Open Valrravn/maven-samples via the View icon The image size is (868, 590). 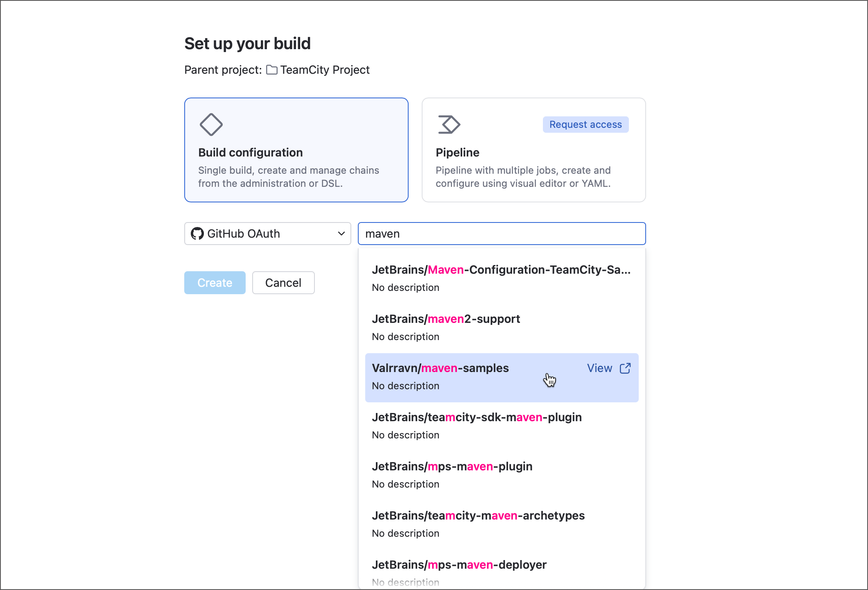[x=626, y=368]
